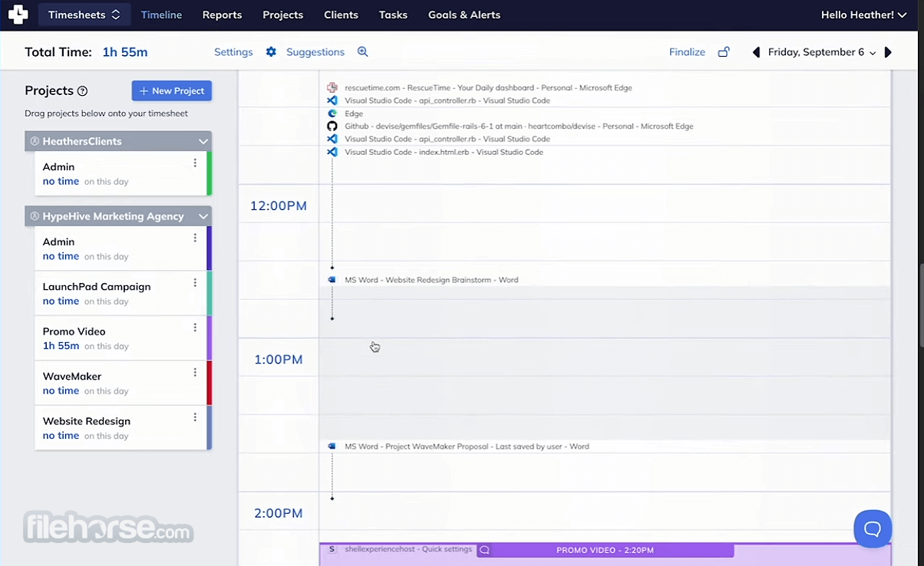The image size is (924, 566).
Task: Click the Github devise Gemfile activity text
Action: click(519, 126)
